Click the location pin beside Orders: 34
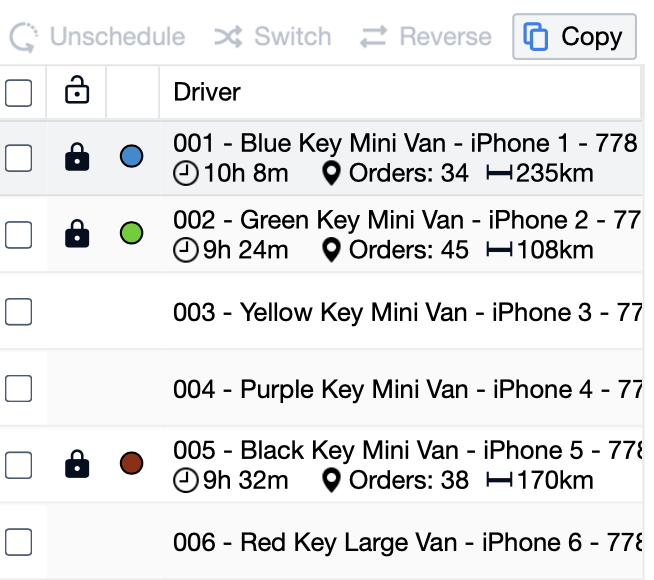654x580 pixels. 332,174
